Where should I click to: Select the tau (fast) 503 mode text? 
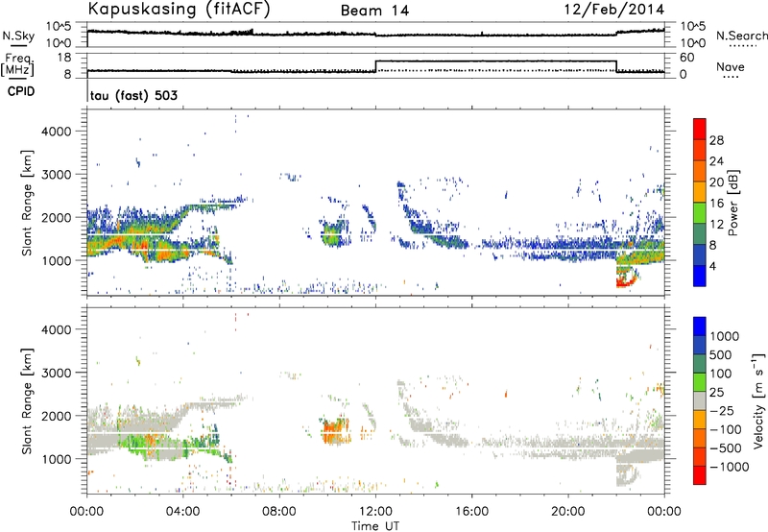point(133,95)
